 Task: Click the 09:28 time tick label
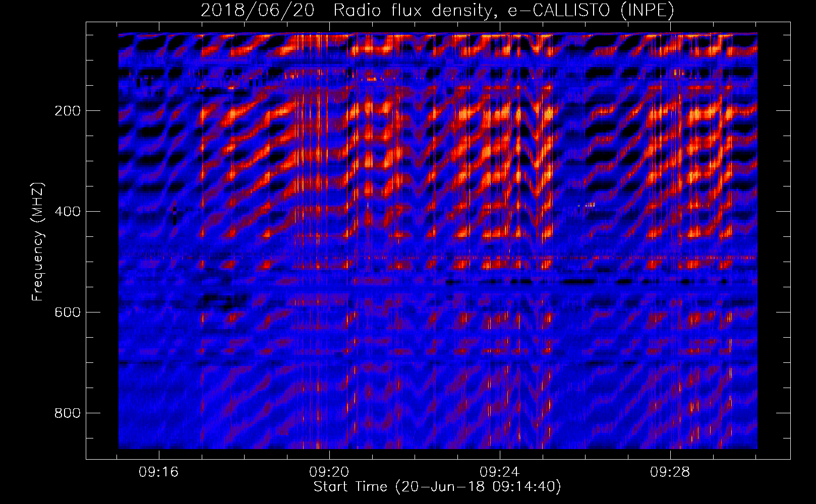point(670,472)
